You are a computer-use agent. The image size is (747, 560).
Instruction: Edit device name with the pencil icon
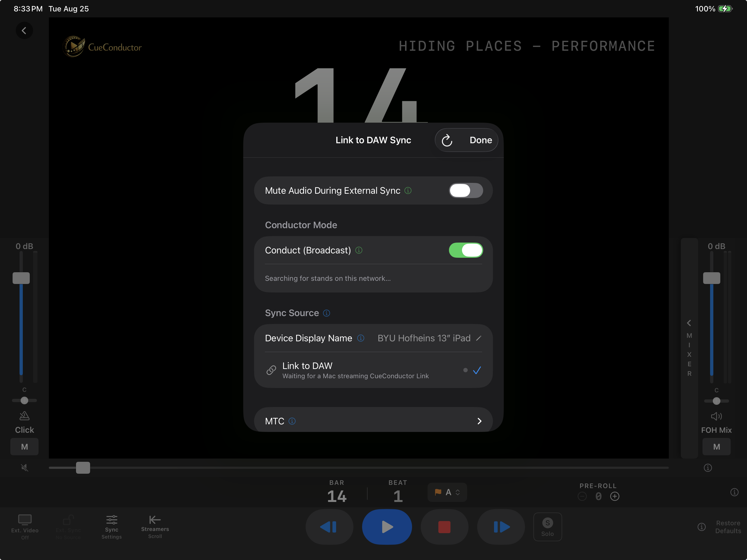479,338
